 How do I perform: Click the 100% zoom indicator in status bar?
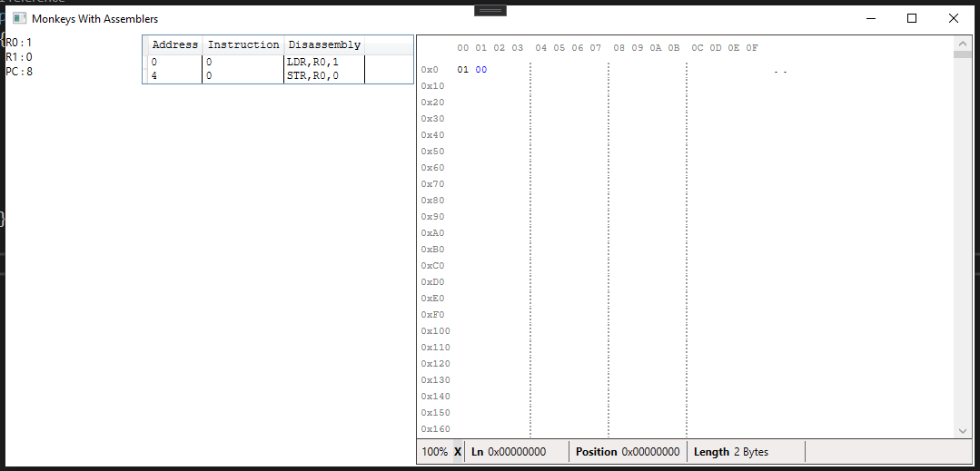click(434, 452)
